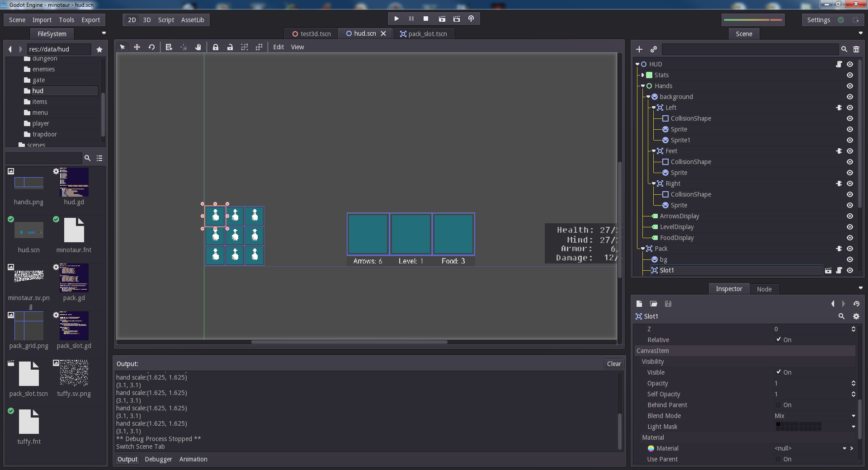Add a new node with the plus icon
The width and height of the screenshot is (868, 470).
point(639,49)
